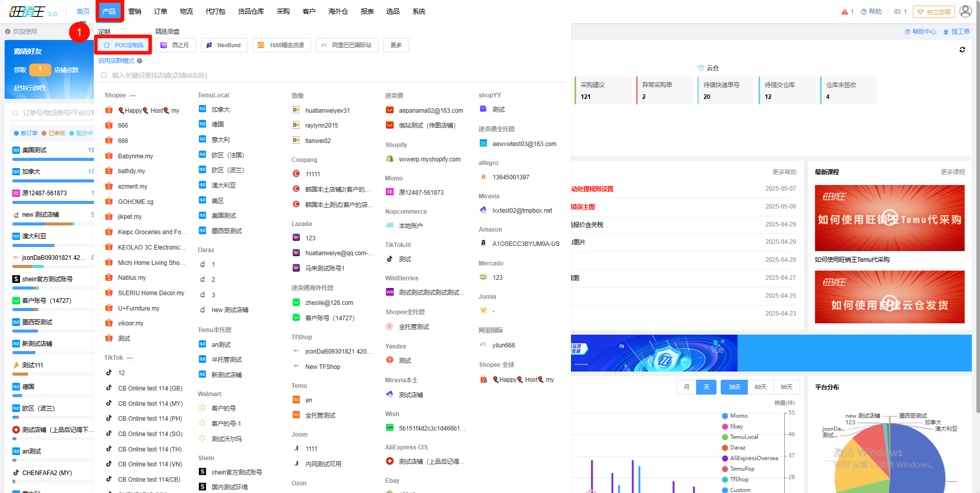This screenshot has width=980, height=493.
Task: Click the POD定制品 button
Action: point(124,45)
